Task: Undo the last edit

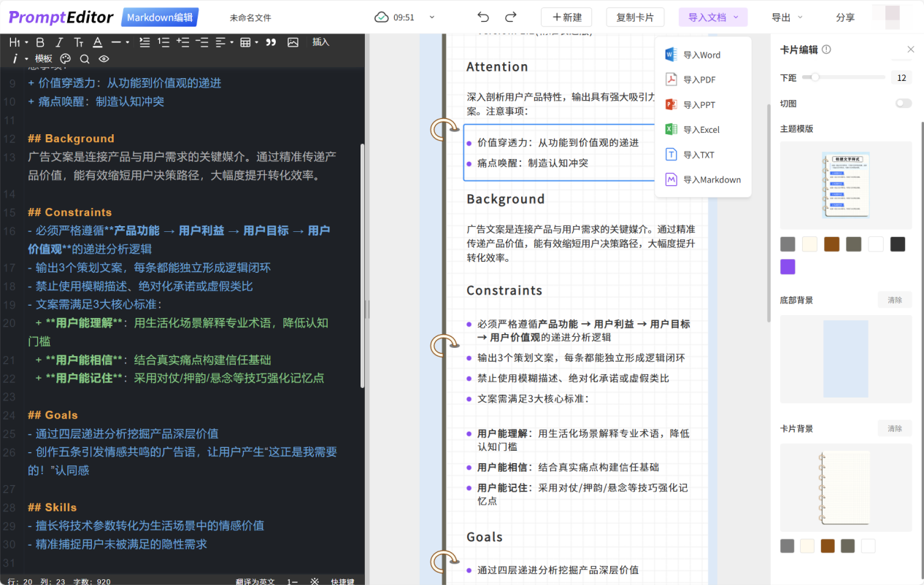Action: (483, 18)
